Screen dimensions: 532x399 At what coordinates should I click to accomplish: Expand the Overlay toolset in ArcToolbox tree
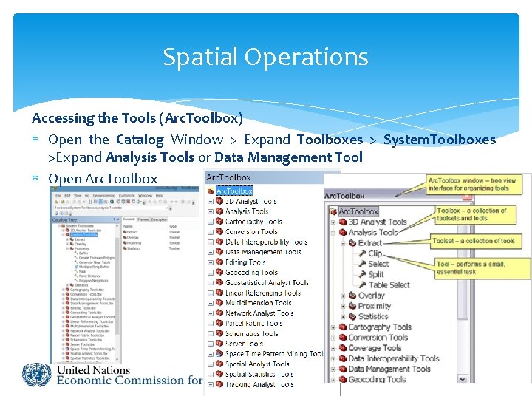[343, 296]
